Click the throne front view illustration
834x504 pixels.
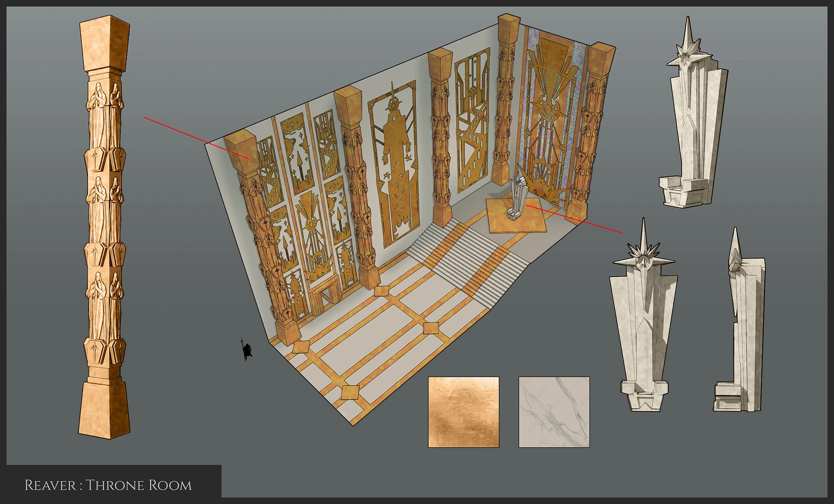coord(643,321)
